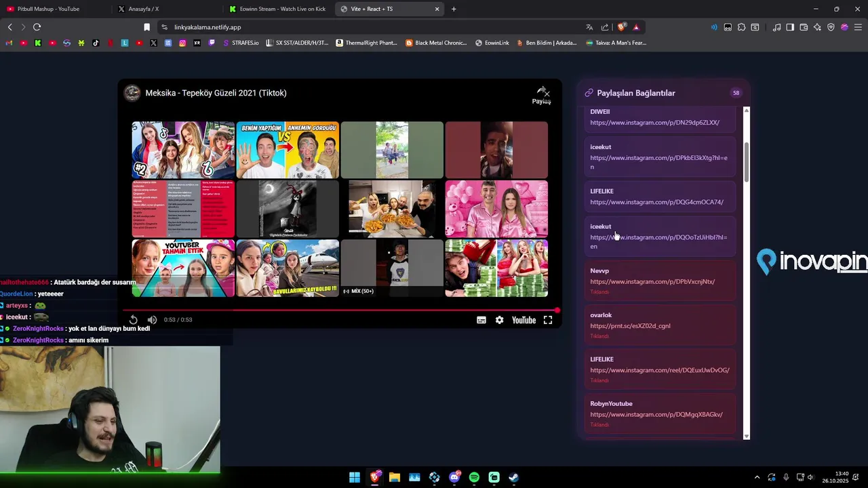Replay the YouTube video
Viewport: 868px width, 488px height.
click(x=134, y=320)
